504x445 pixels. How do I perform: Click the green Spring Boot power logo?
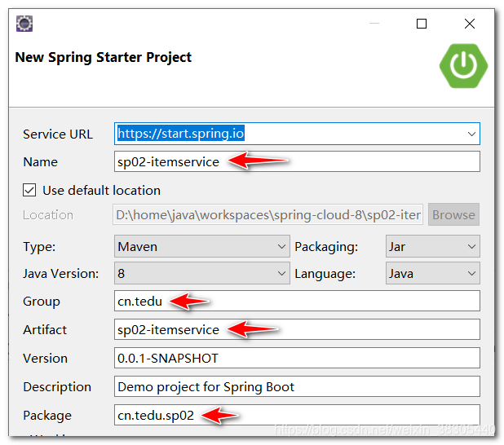pos(463,66)
